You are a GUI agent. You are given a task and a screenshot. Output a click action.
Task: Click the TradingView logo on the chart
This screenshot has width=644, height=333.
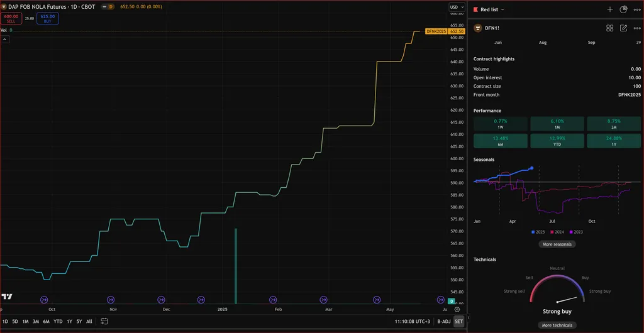click(6, 297)
